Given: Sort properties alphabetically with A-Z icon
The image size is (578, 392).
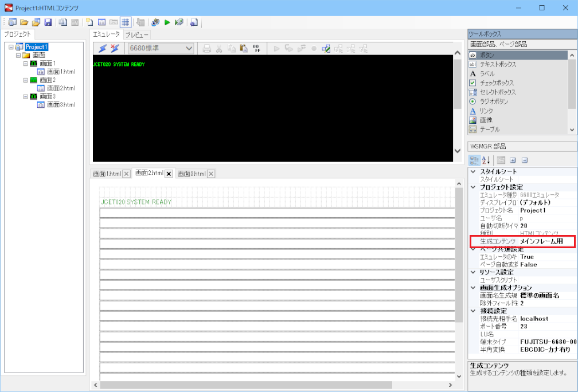Looking at the screenshot, I should 486,160.
